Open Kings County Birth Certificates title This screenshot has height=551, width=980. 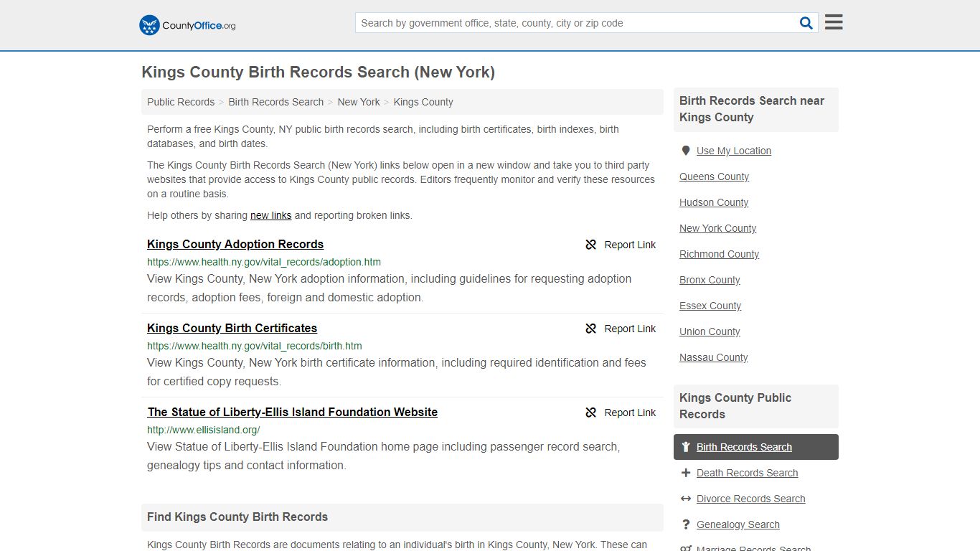tap(232, 328)
